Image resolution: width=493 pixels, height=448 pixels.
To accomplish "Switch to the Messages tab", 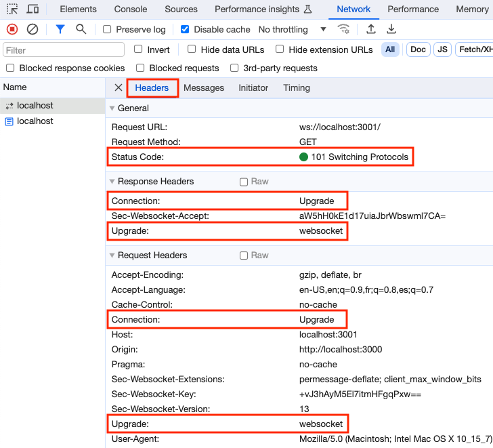I will click(x=204, y=88).
